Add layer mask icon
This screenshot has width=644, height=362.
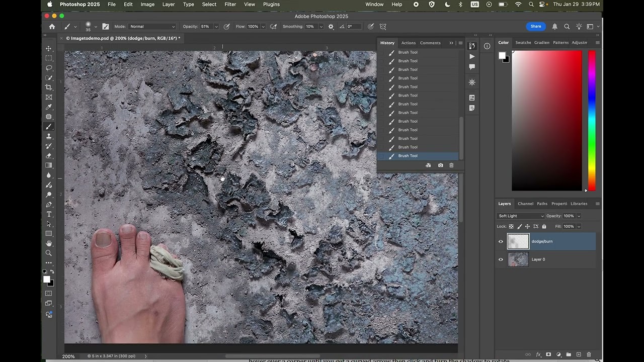[548, 354]
